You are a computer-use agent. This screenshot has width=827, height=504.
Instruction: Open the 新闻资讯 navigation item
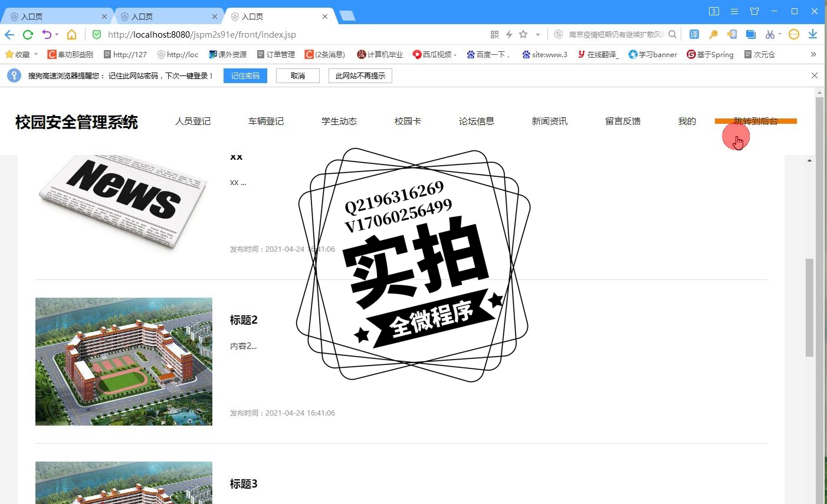coord(550,121)
